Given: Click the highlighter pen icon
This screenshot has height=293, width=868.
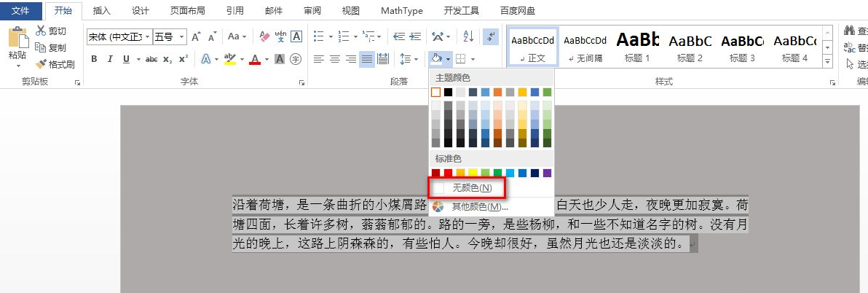Looking at the screenshot, I should pos(230,59).
